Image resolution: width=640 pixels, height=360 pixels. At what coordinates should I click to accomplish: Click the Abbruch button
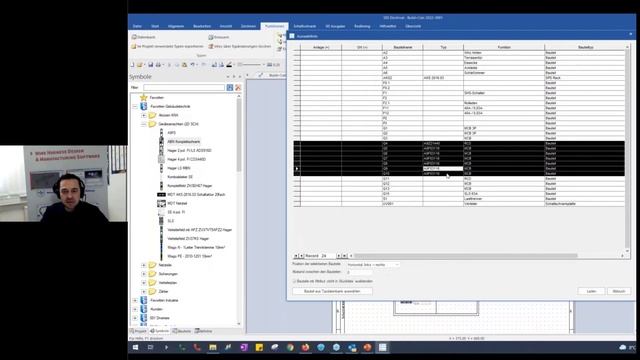(619, 291)
